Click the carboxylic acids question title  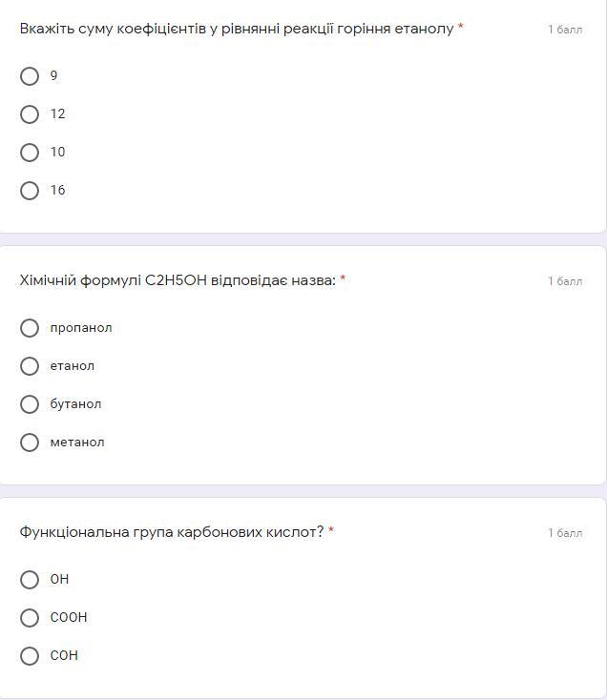pyautogui.click(x=172, y=532)
